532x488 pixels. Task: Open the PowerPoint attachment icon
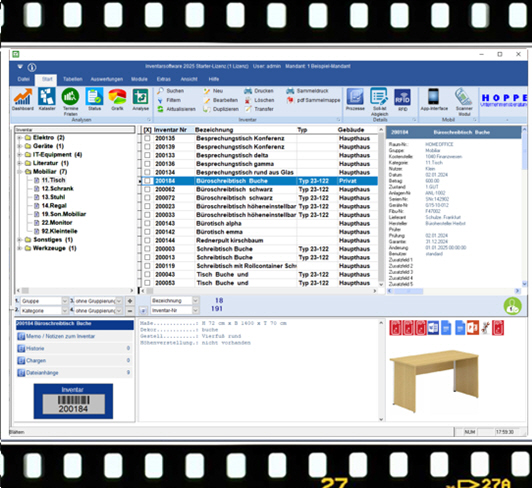473,328
